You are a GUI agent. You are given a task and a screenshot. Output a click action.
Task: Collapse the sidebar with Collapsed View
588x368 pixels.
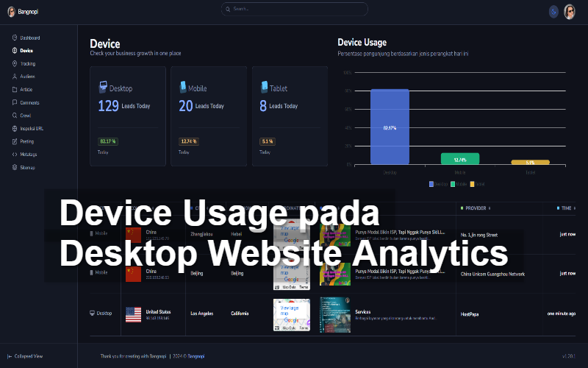(28, 356)
